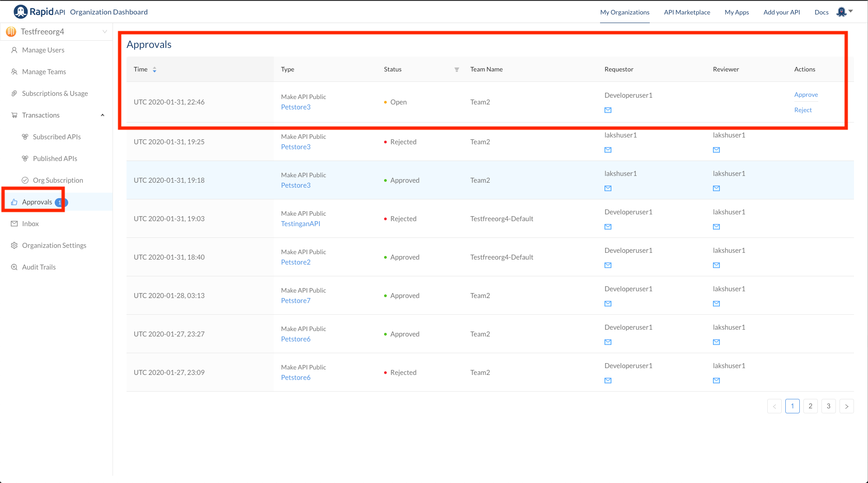
Task: Reject the open Petstore3 request
Action: (803, 110)
